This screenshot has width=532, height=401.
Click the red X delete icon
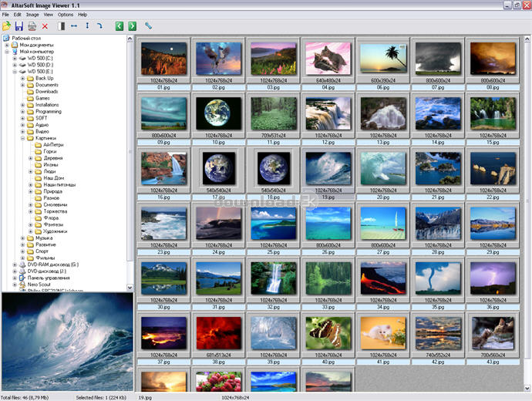(45, 26)
